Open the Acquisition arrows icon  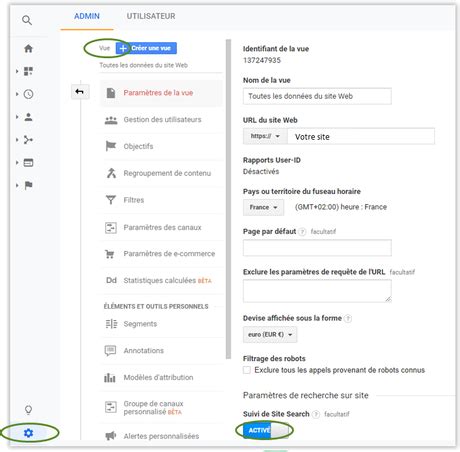[28, 140]
